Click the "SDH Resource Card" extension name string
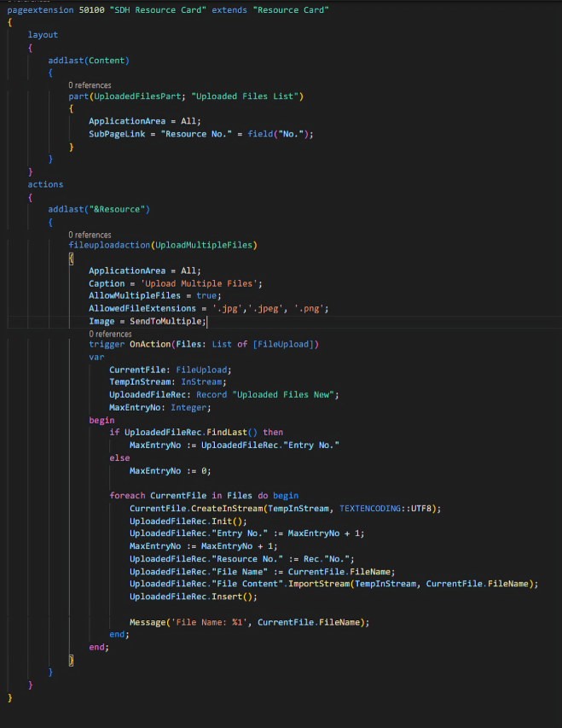This screenshot has height=728, width=562. coord(158,9)
